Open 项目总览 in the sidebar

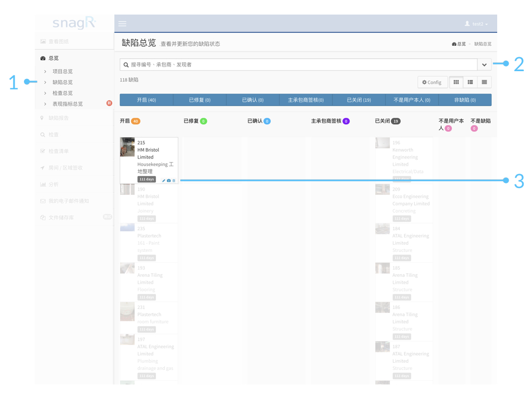click(x=62, y=71)
